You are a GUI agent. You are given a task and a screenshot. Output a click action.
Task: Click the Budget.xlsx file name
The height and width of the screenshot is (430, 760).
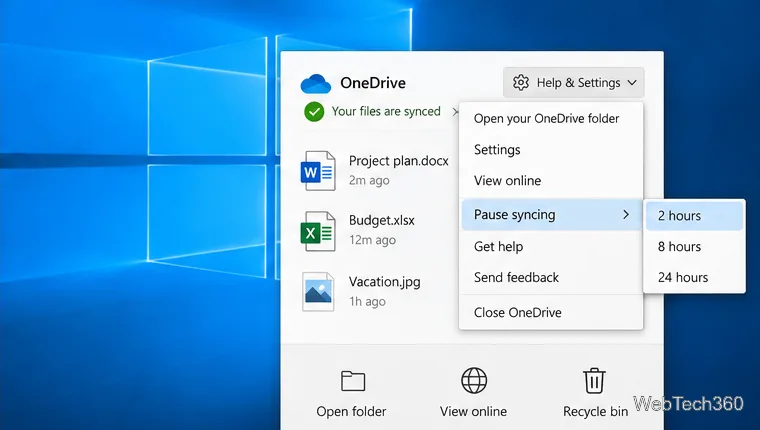382,221
